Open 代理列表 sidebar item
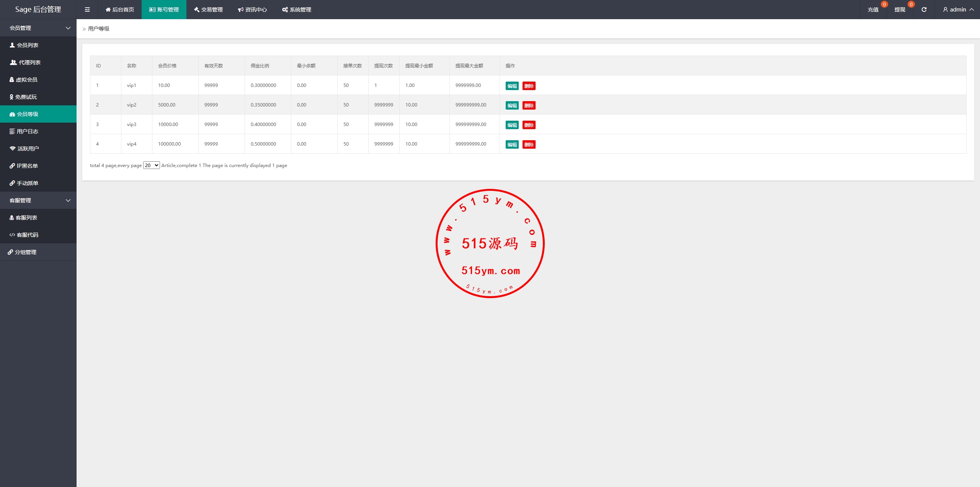The height and width of the screenshot is (487, 980). pos(29,62)
